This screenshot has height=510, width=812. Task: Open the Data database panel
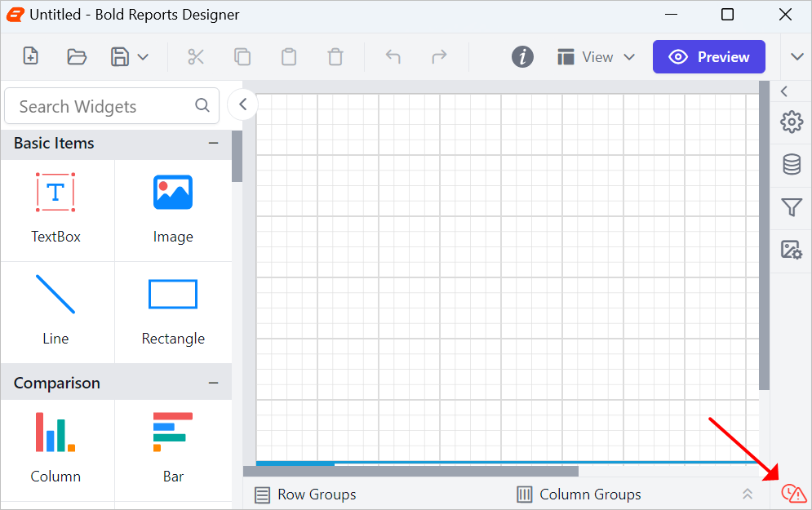pyautogui.click(x=792, y=165)
